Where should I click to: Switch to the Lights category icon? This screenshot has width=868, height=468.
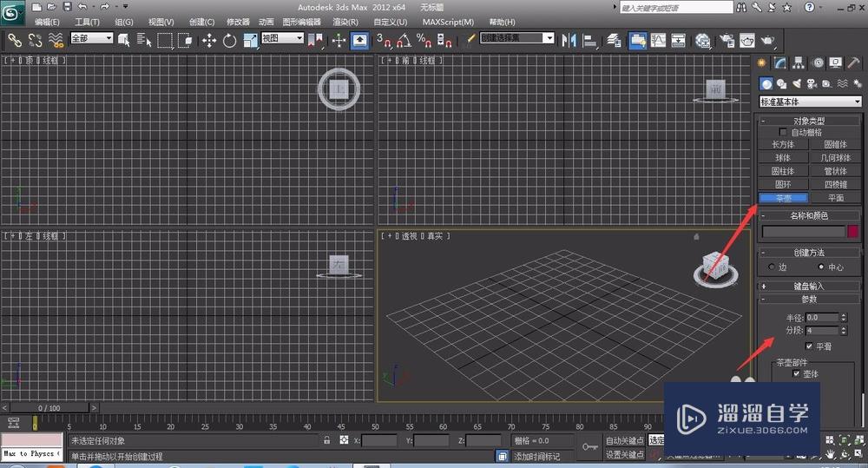point(796,84)
